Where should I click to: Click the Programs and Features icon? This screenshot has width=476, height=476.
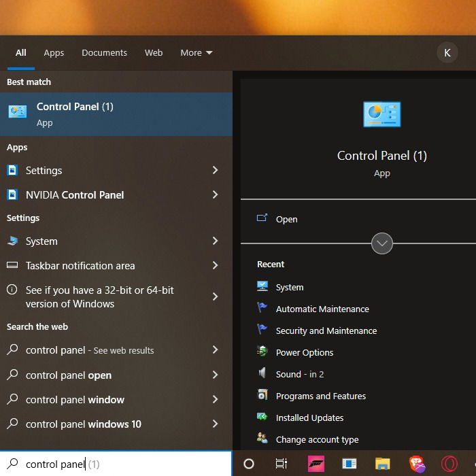[x=262, y=395]
